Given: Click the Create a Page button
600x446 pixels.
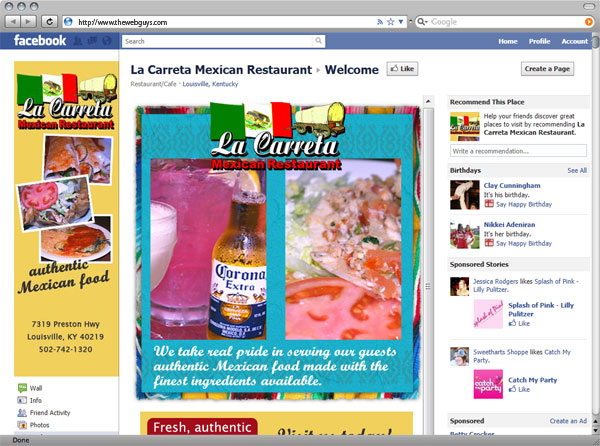Looking at the screenshot, I should pos(547,69).
